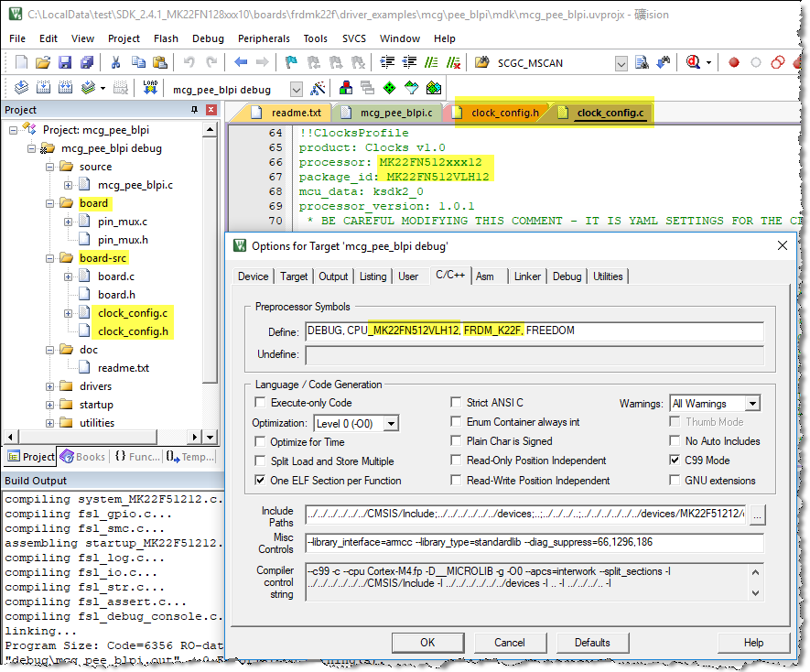Click the Download (LOAD) to flash icon

coord(151,89)
